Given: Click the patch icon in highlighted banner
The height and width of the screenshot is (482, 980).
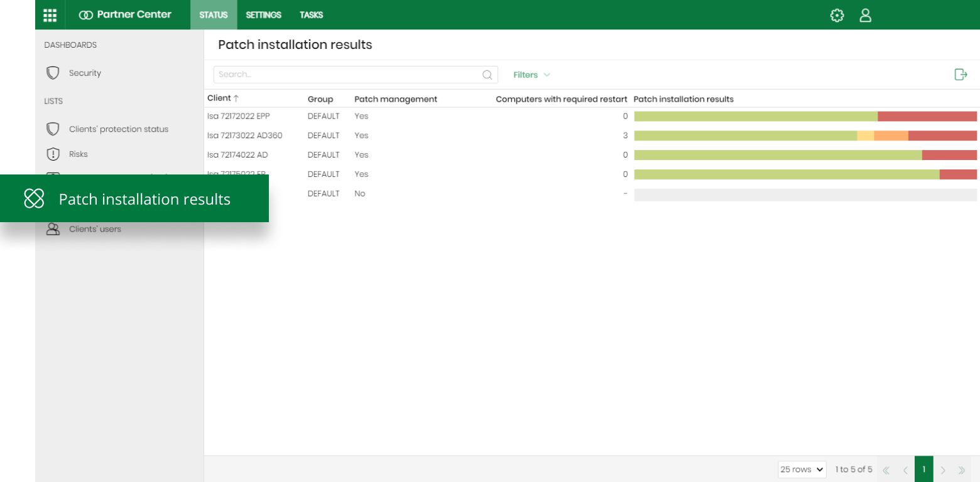Looking at the screenshot, I should click(34, 198).
